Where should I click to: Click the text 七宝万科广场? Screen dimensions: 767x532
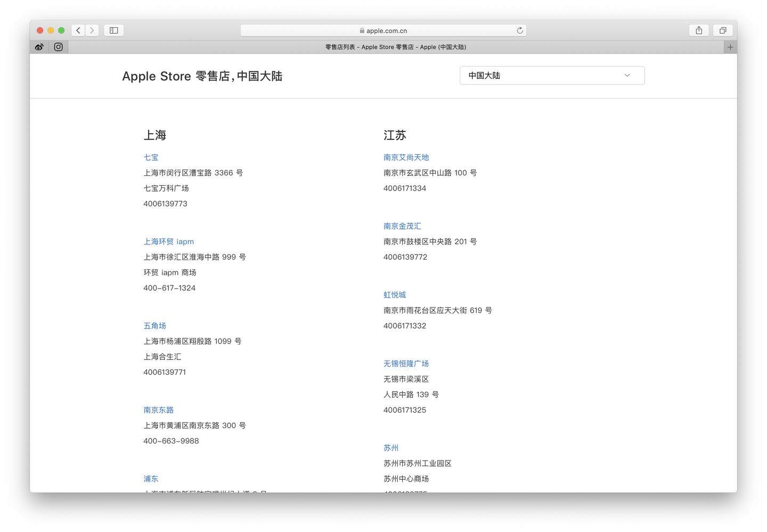[x=166, y=188]
